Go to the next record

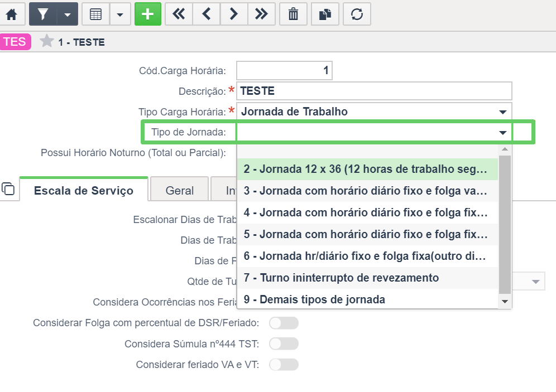tap(234, 14)
